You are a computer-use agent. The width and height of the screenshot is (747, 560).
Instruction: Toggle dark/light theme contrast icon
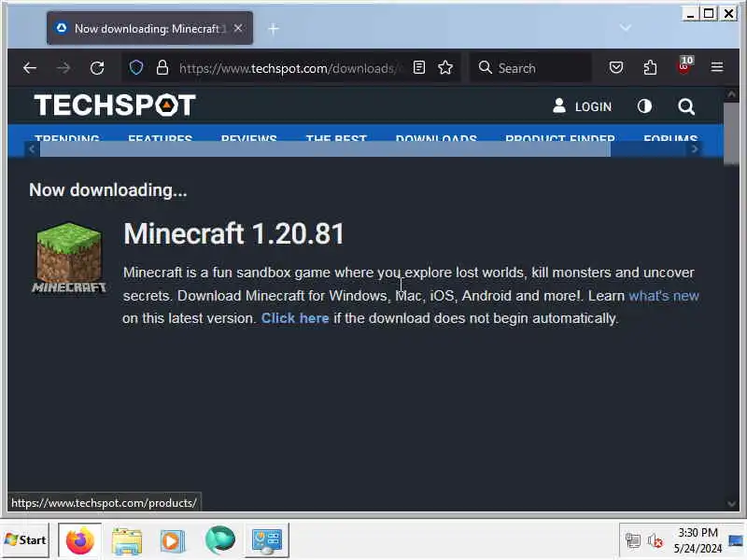pos(644,106)
